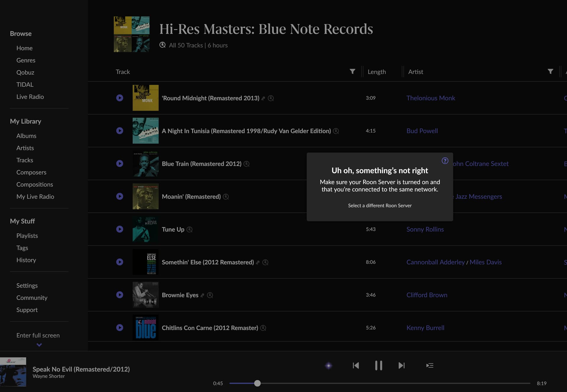Screen dimensions: 567x392
Task: Click lyrics microphone icon on 'Round Midnight
Action: pyautogui.click(x=263, y=99)
